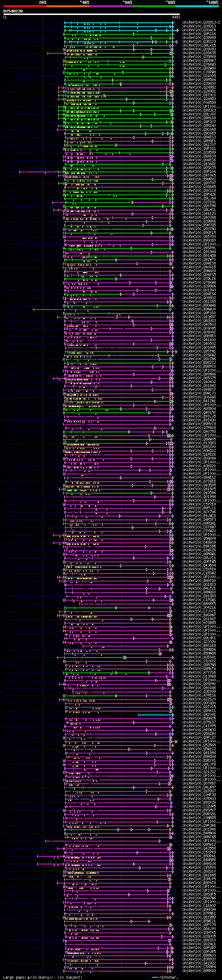The height and width of the screenshot is (980, 222).
Task: Select the UniRef100_B4KRK5 label
Action: coord(199,604)
